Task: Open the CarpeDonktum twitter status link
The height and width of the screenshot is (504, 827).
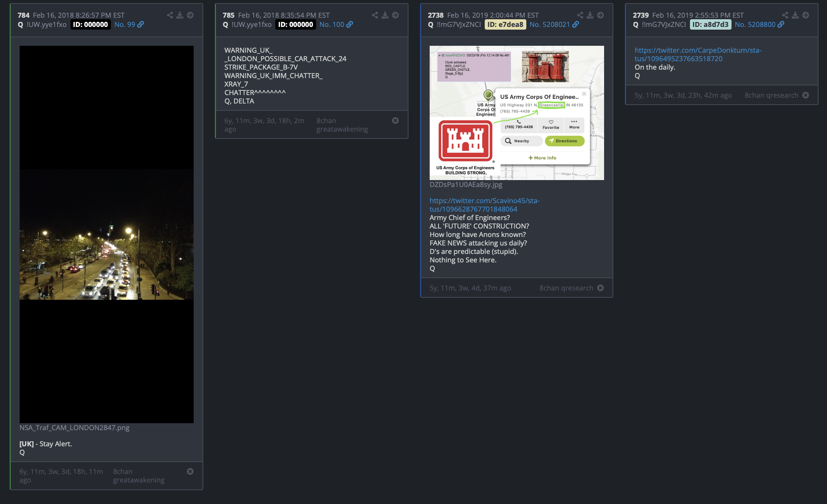Action: coord(698,54)
